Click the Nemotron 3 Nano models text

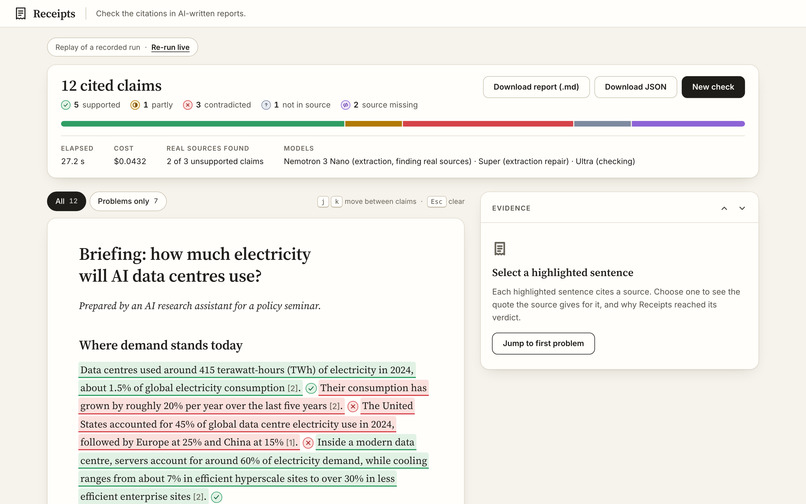tap(459, 161)
